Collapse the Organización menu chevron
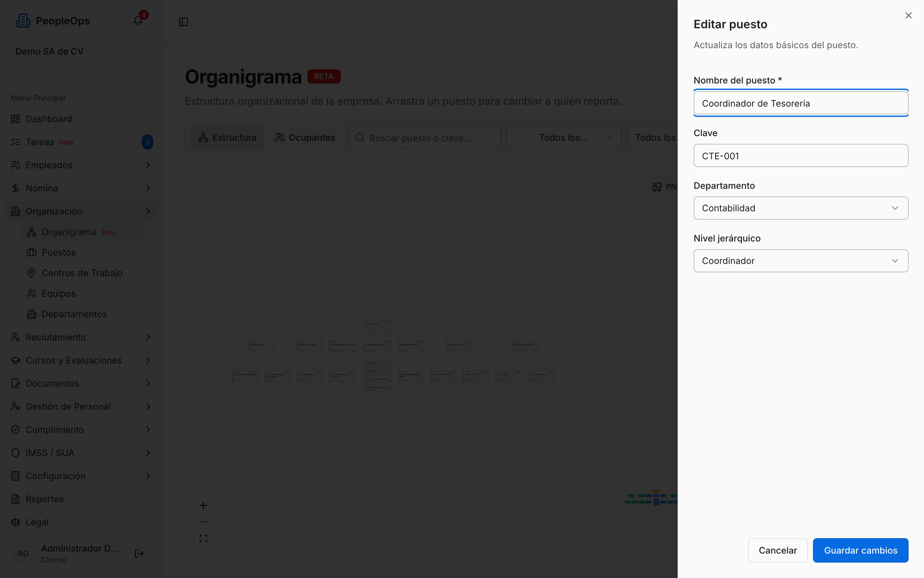The width and height of the screenshot is (924, 578). (x=148, y=211)
